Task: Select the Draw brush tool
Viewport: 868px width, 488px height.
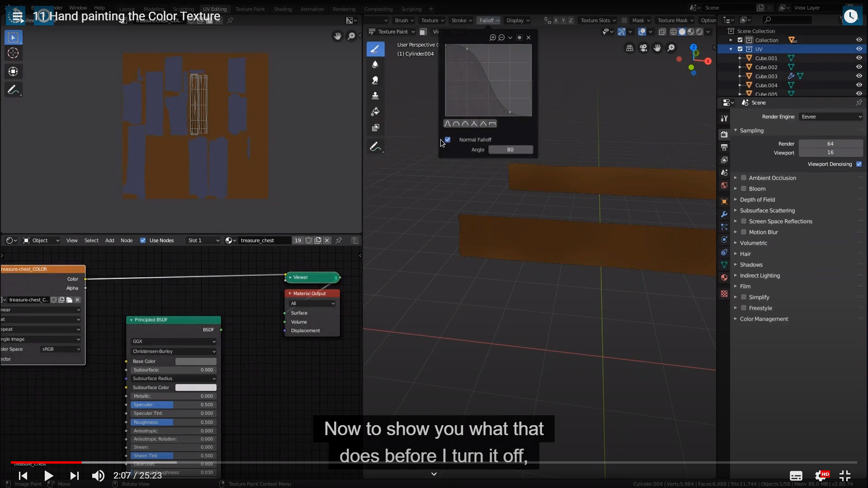Action: [x=375, y=49]
